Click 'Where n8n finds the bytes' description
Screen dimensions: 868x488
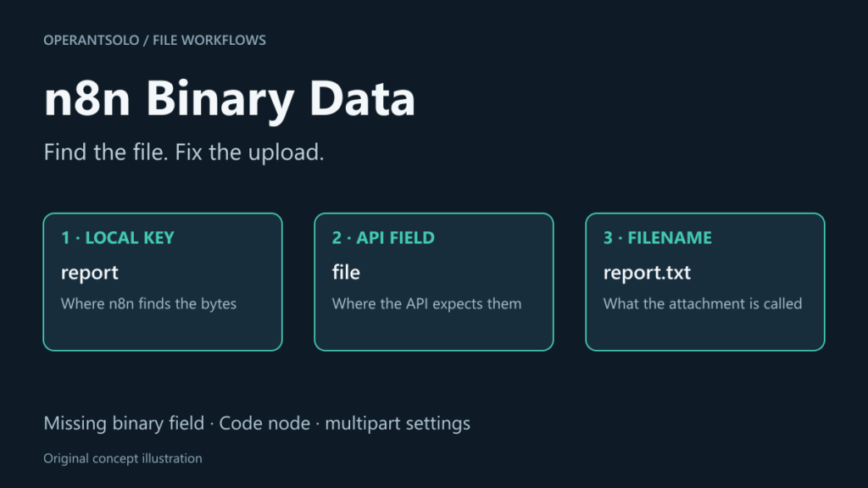click(x=148, y=304)
